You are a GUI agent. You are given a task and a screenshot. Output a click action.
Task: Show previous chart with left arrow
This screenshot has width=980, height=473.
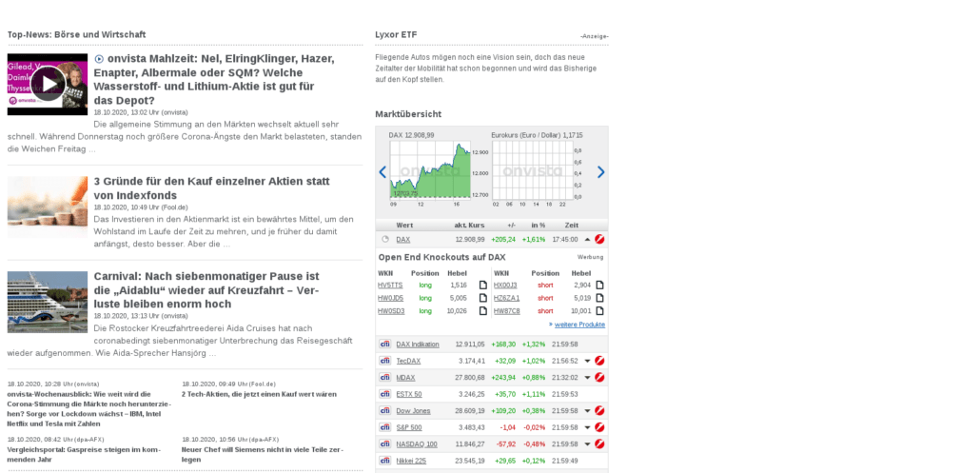point(382,172)
